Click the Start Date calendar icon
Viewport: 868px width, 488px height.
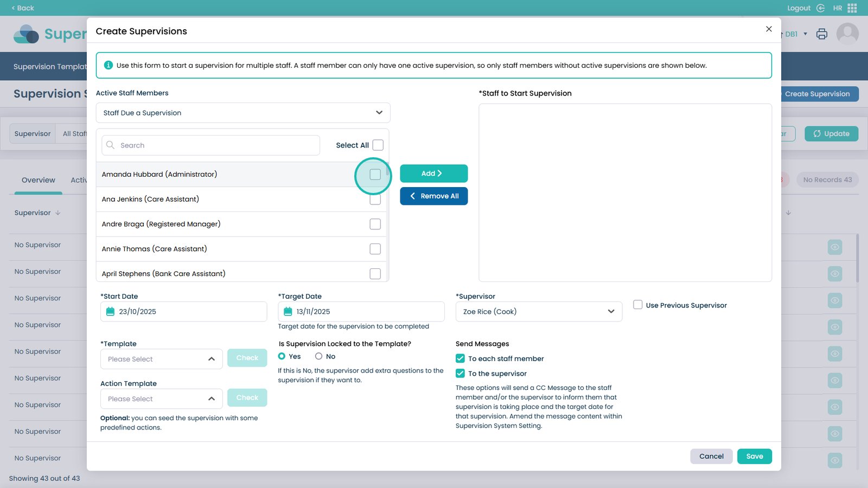point(111,312)
